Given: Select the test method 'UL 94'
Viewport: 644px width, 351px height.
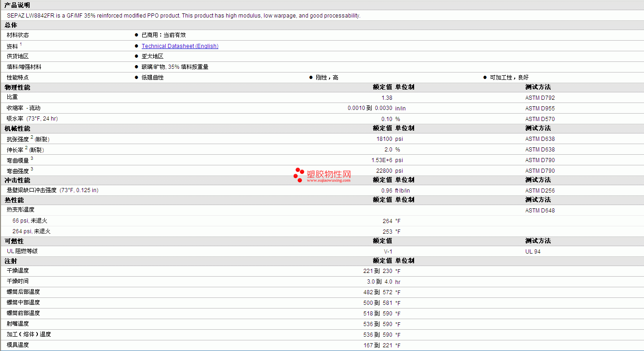Looking at the screenshot, I should pyautogui.click(x=533, y=252).
